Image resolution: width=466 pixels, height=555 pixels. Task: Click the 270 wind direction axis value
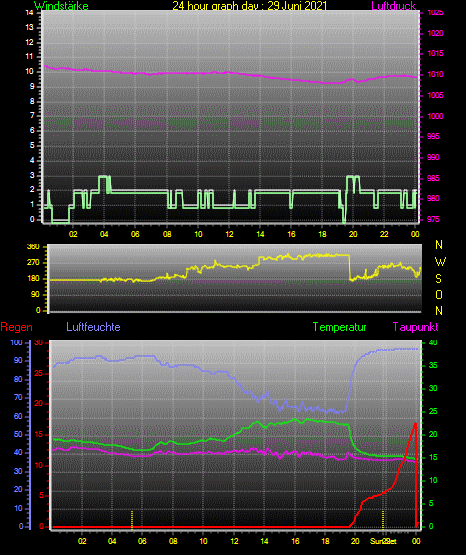[33, 263]
